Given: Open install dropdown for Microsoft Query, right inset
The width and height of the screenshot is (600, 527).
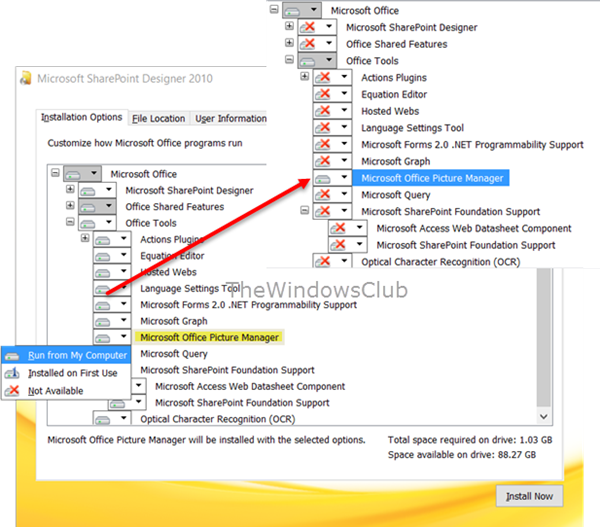Looking at the screenshot, I should tap(344, 194).
